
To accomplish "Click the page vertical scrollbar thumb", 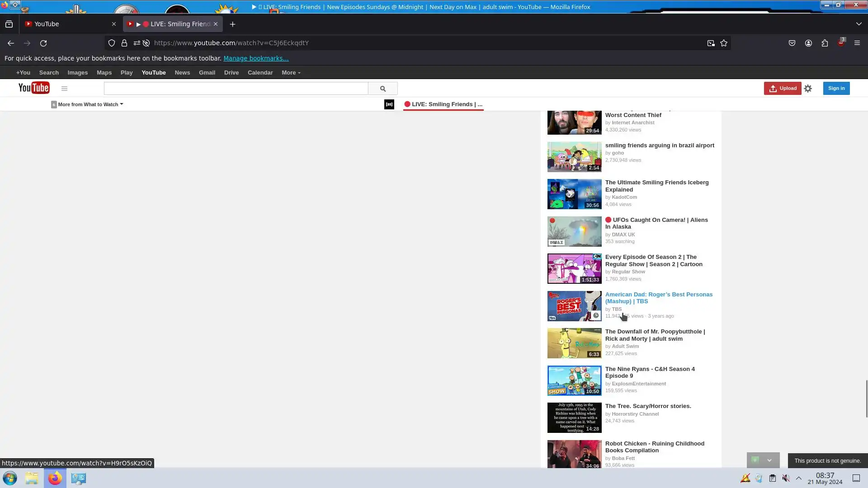I will click(x=866, y=399).
